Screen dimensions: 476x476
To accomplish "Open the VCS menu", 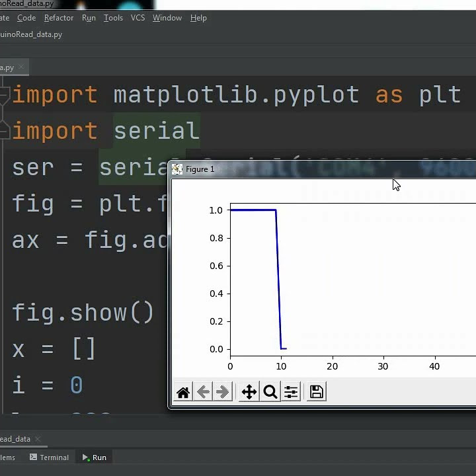I will pos(138,18).
